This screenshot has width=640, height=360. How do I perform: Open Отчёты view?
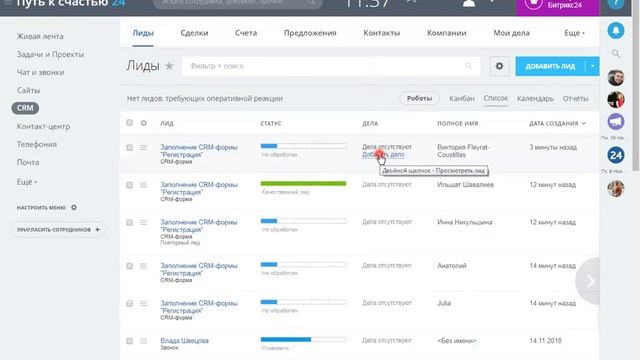576,98
